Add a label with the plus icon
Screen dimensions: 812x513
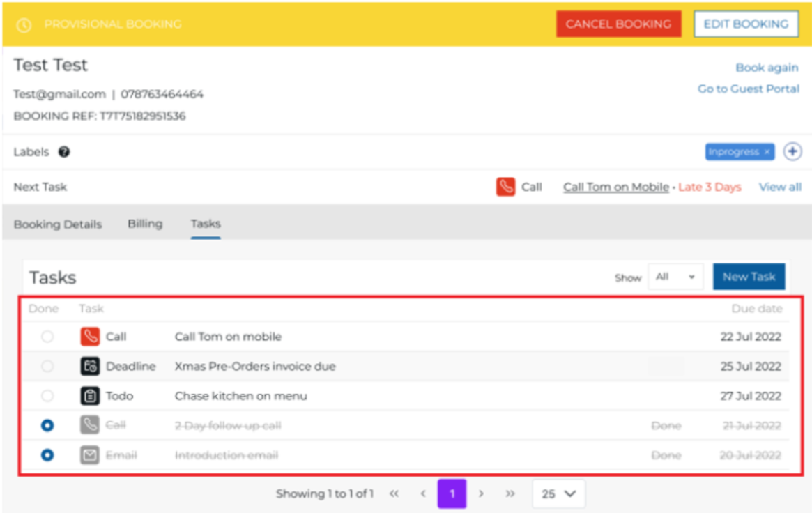pos(792,152)
